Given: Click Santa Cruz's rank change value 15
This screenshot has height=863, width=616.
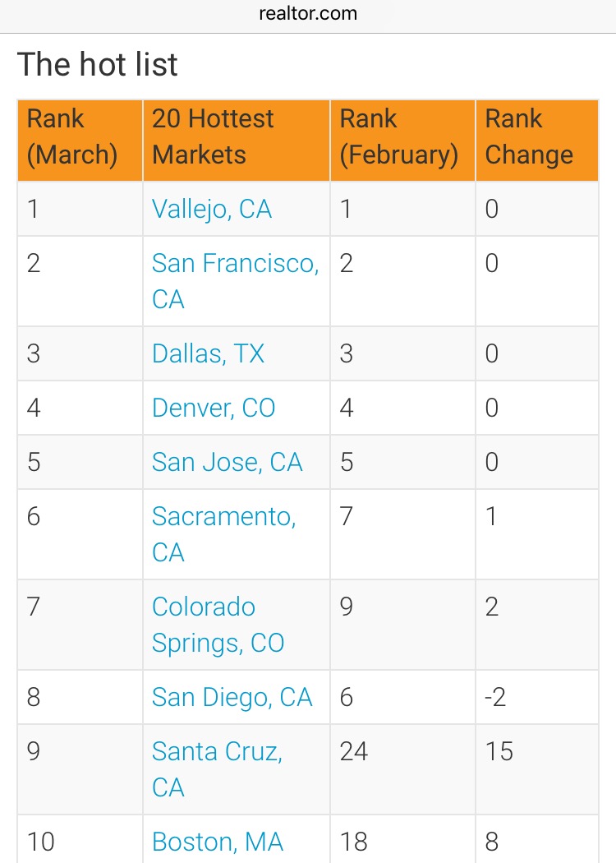Looking at the screenshot, I should pos(499,751).
